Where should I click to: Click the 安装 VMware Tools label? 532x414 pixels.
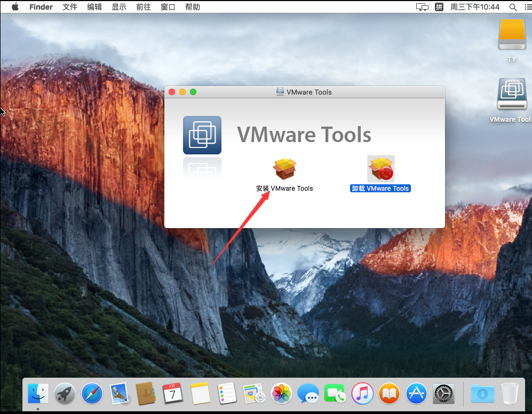(x=284, y=189)
